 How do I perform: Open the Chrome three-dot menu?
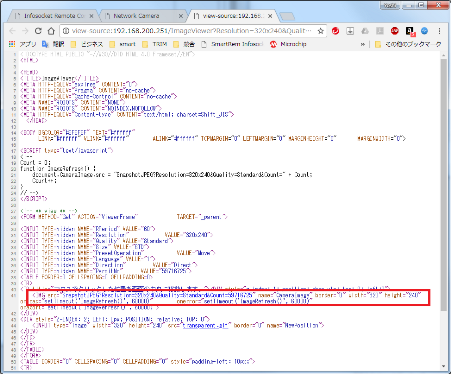pos(439,31)
